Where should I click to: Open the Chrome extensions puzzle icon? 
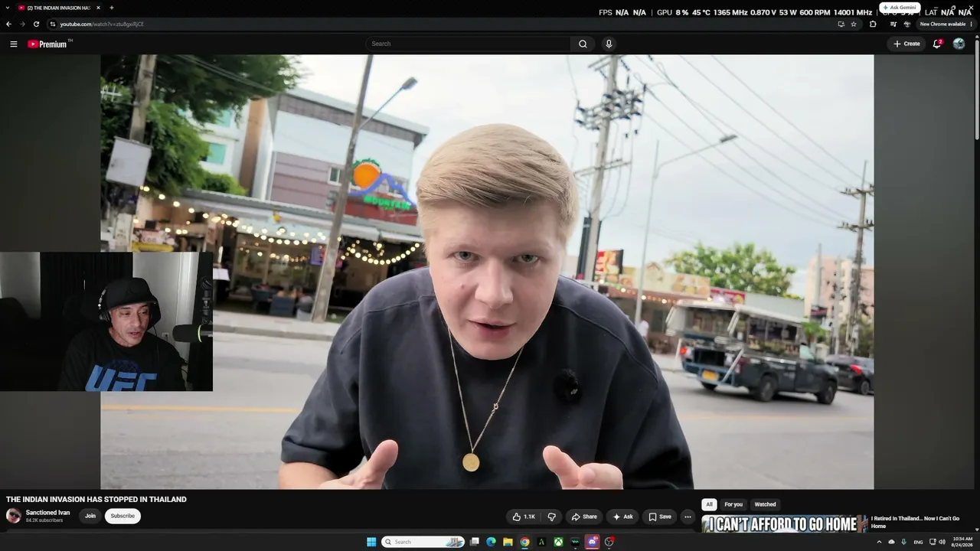pos(873,24)
